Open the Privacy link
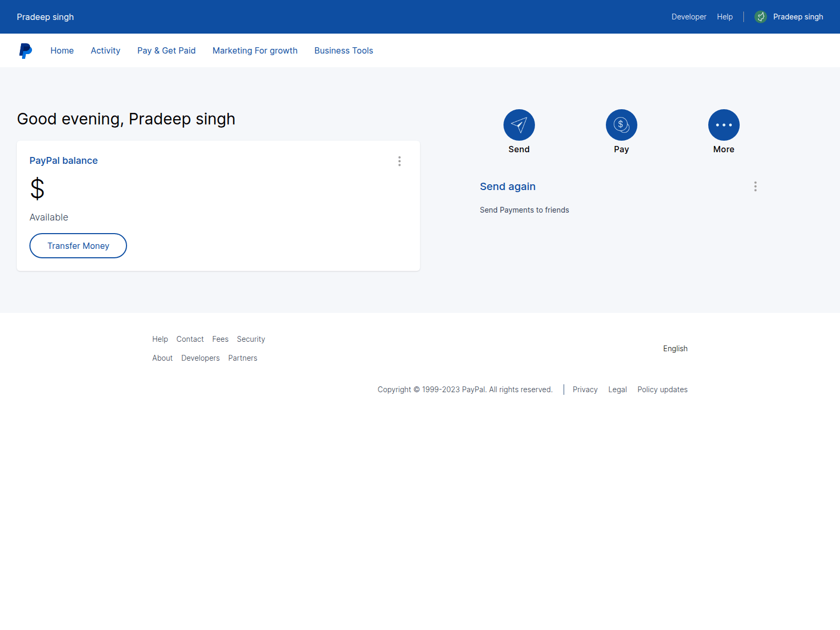Image resolution: width=840 pixels, height=630 pixels. [585, 390]
